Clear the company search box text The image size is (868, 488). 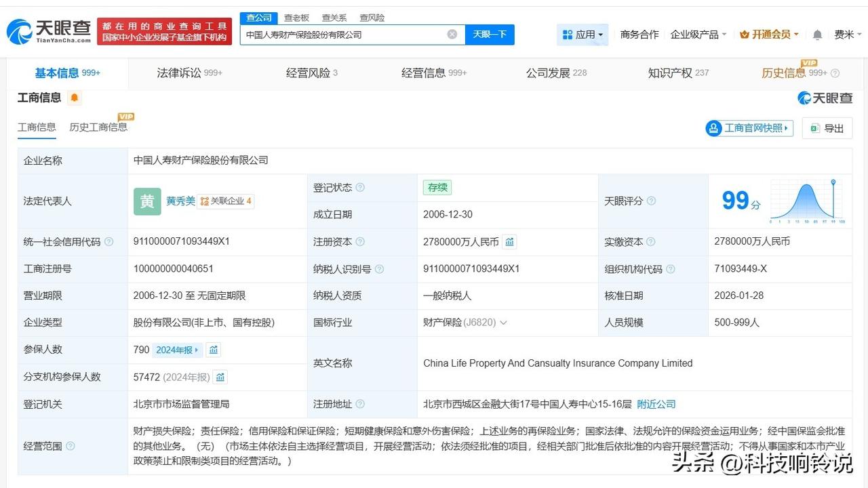452,35
